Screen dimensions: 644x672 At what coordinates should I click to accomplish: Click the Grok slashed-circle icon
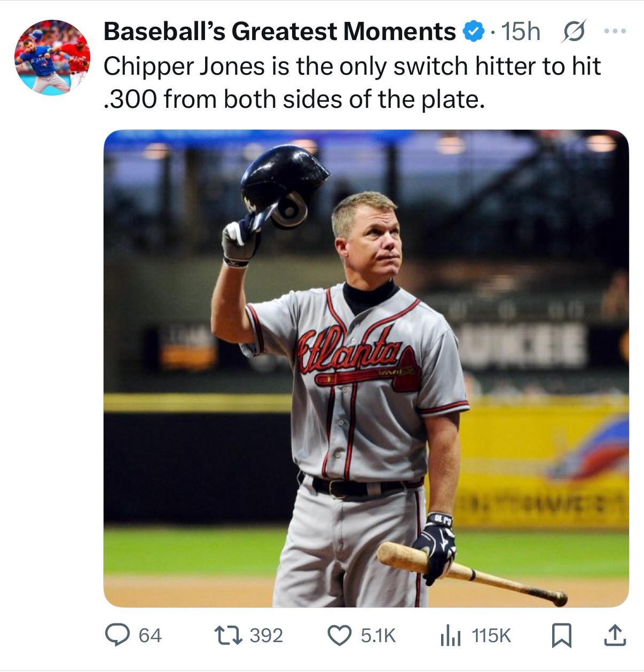(x=575, y=32)
